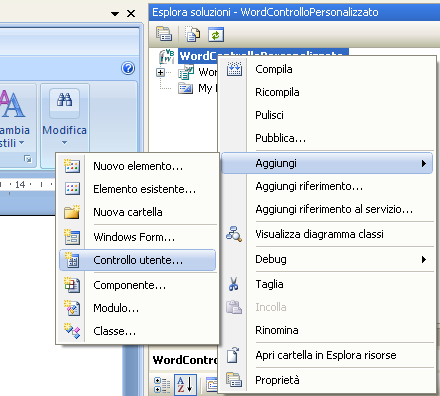Select Aggiungi riferimento... menu entry

click(309, 186)
